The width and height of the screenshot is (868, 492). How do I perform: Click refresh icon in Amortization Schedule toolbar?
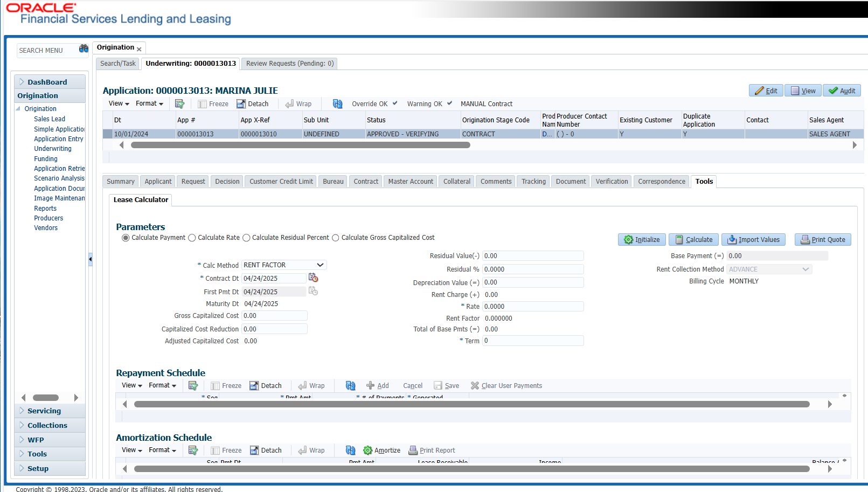coord(351,450)
